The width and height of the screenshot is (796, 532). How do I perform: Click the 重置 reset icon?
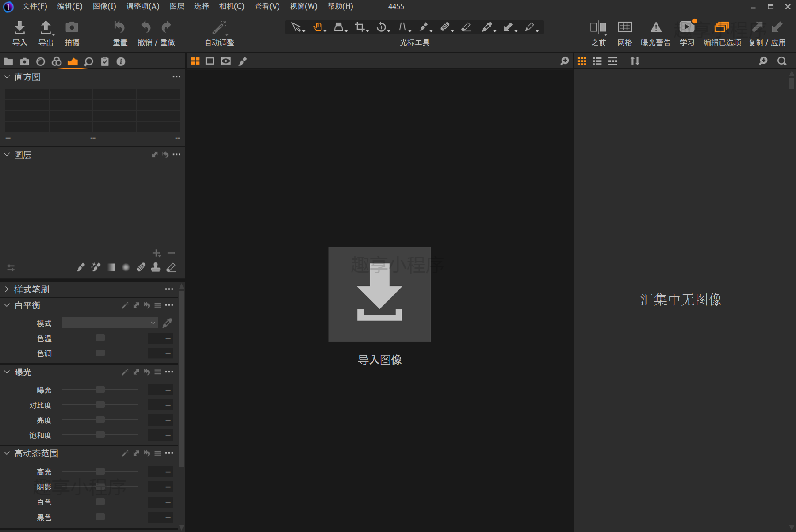119,27
